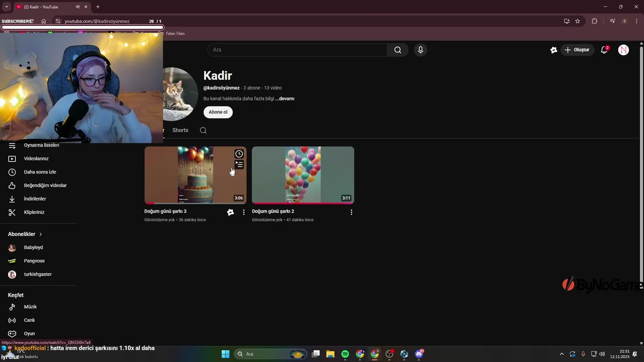Mute the Kadir - YouTube tab audio

(77, 7)
